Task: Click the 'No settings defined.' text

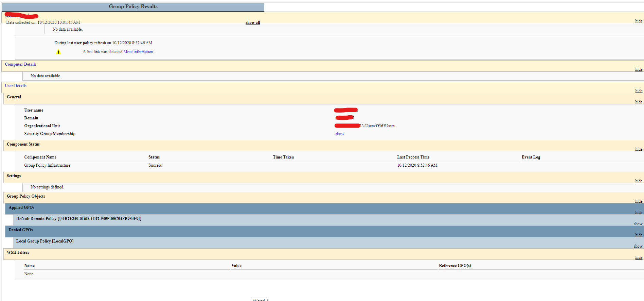Action: click(x=47, y=187)
